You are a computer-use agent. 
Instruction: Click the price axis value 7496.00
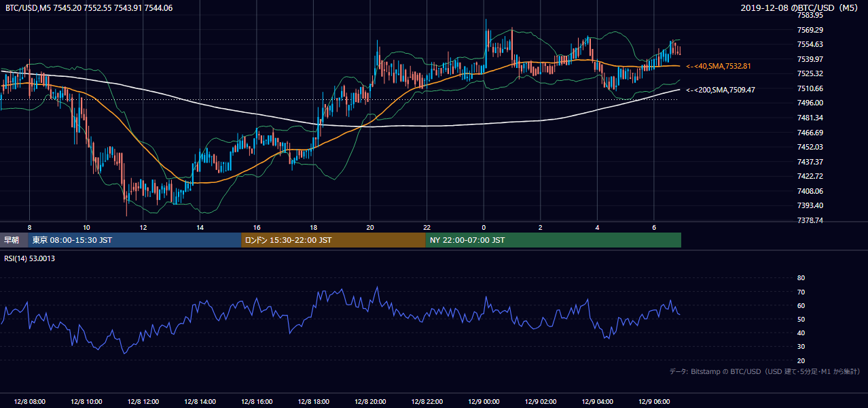click(810, 103)
